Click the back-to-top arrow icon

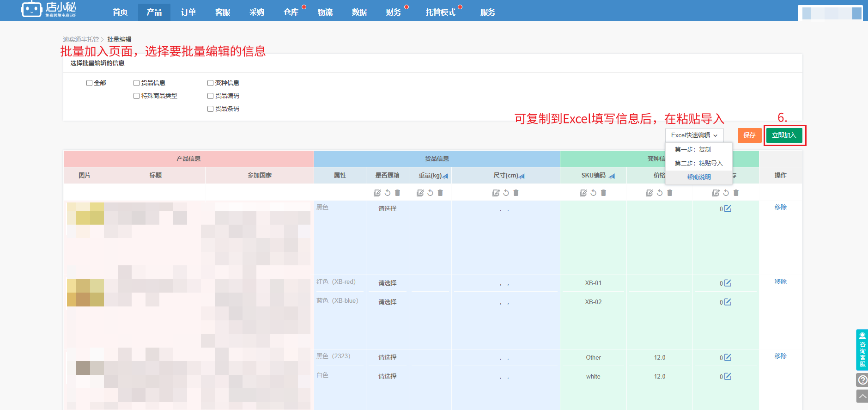pos(862,396)
